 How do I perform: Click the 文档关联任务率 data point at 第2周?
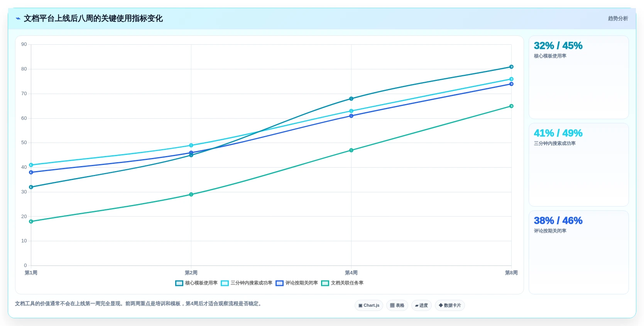click(x=191, y=195)
